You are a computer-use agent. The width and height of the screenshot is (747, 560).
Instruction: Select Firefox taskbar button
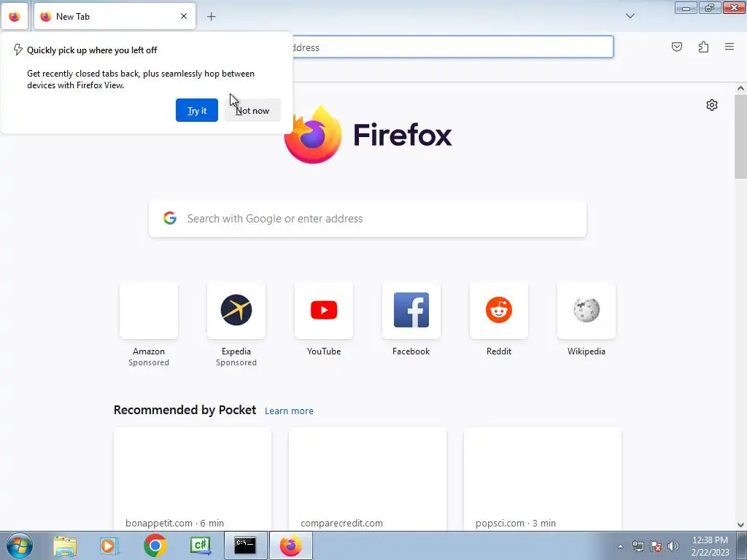291,545
